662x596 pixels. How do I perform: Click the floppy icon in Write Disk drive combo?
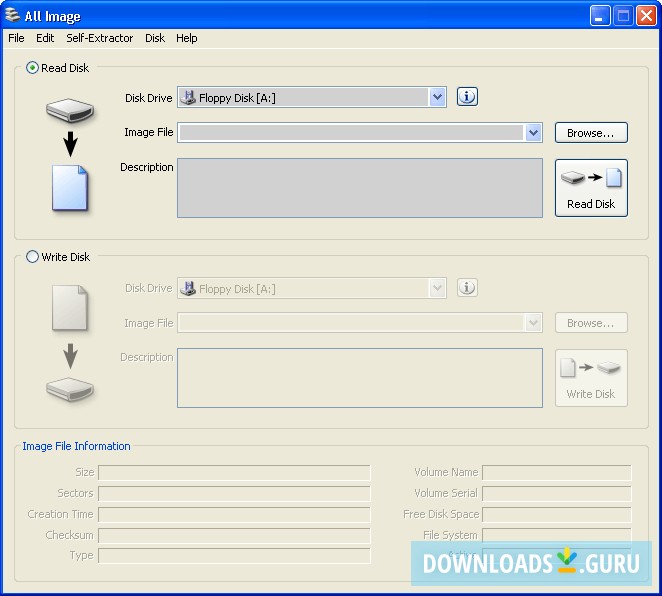tap(188, 288)
